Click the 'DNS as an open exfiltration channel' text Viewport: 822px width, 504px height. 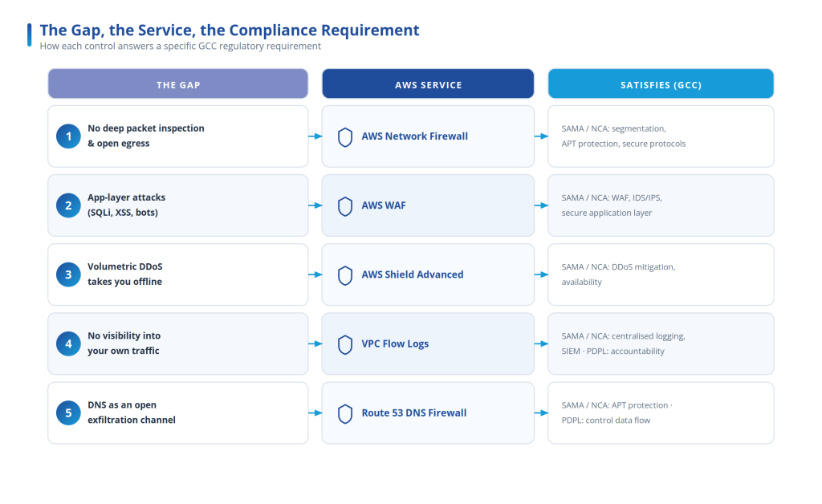click(x=132, y=413)
